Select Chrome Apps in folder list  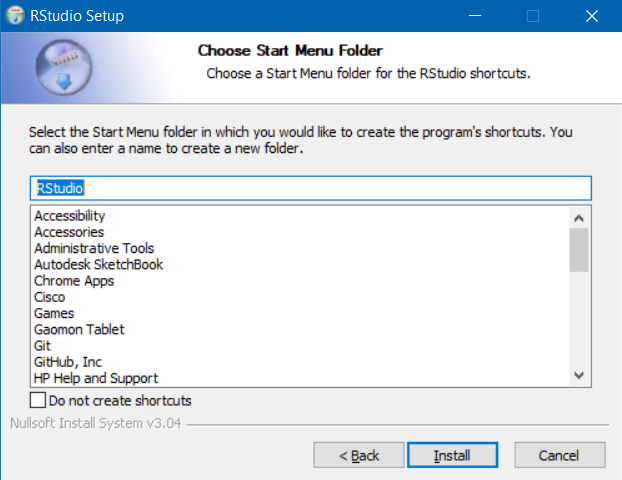tap(74, 281)
